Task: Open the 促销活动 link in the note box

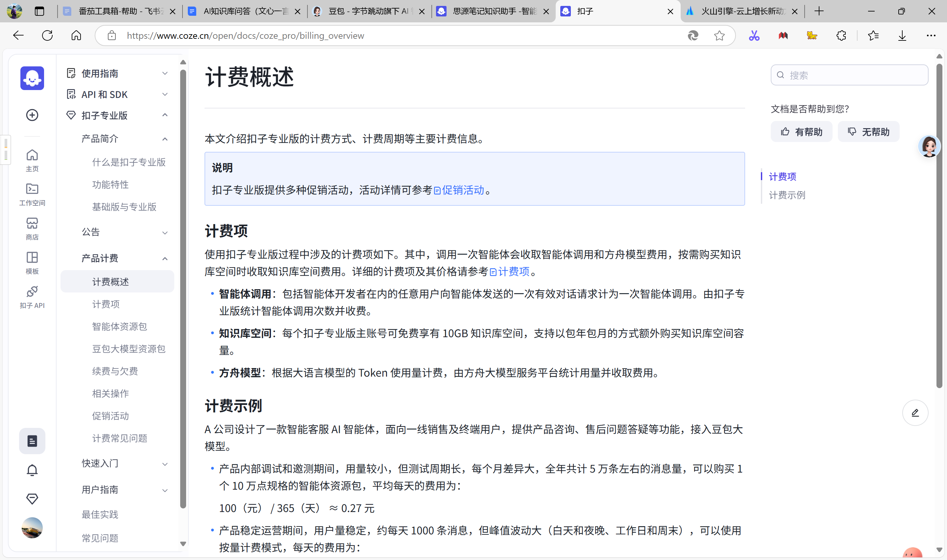Action: pos(462,190)
